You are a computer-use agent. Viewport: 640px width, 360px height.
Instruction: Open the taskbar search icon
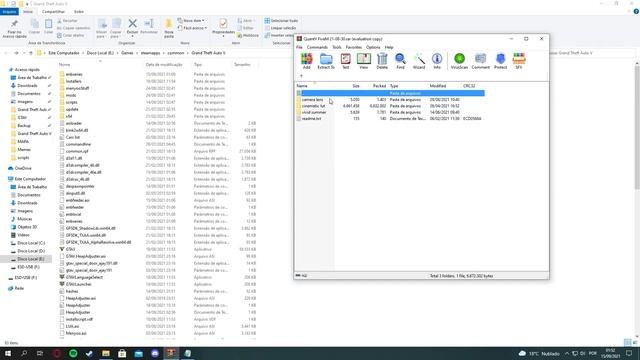pos(24,353)
